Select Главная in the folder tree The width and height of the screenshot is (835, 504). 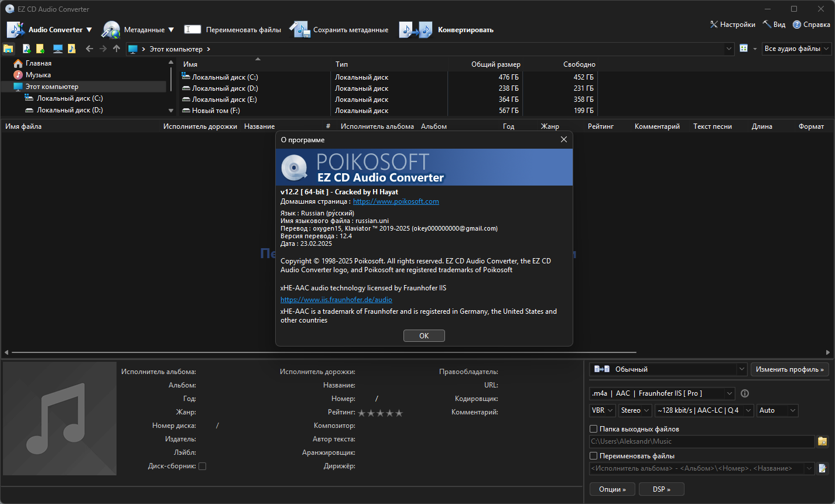click(x=39, y=63)
